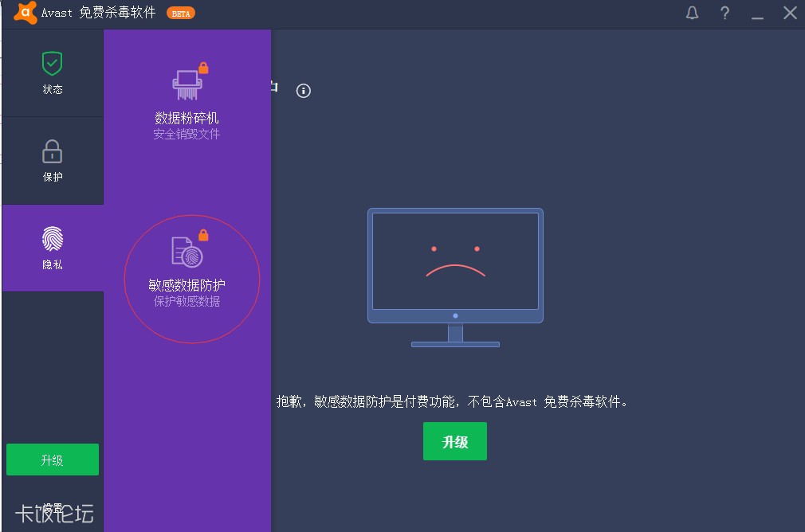Viewport: 805px width, 532px height.
Task: Minimize the Avast window
Action: point(756,14)
